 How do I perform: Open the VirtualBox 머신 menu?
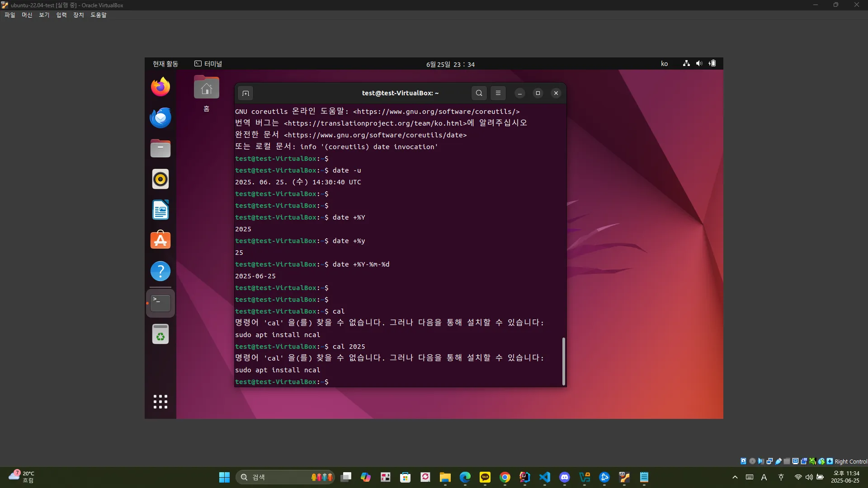(27, 15)
